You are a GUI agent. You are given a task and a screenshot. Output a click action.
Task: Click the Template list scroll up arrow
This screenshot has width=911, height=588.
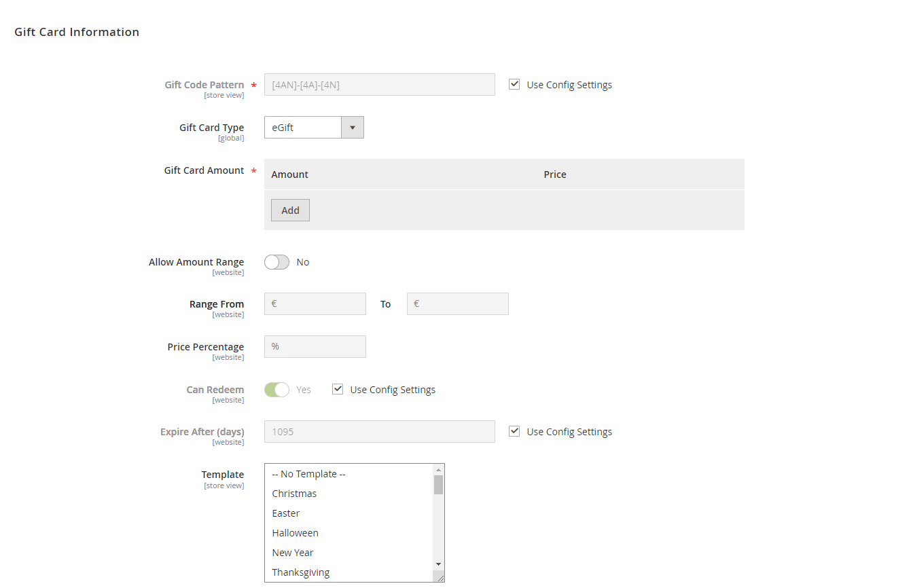click(x=438, y=470)
